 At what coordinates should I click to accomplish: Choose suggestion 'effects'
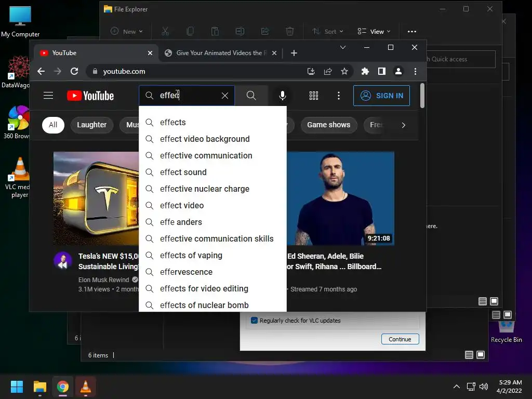[x=212, y=122]
